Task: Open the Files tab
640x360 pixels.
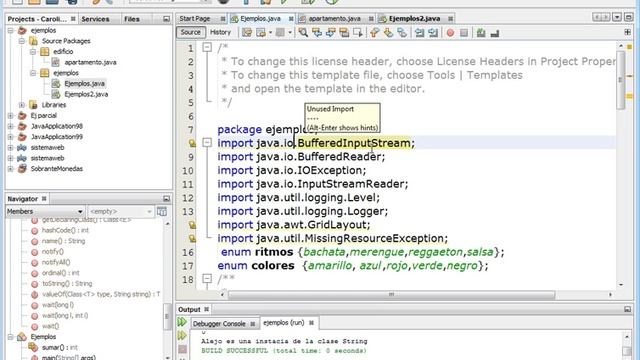Action: 132,19
